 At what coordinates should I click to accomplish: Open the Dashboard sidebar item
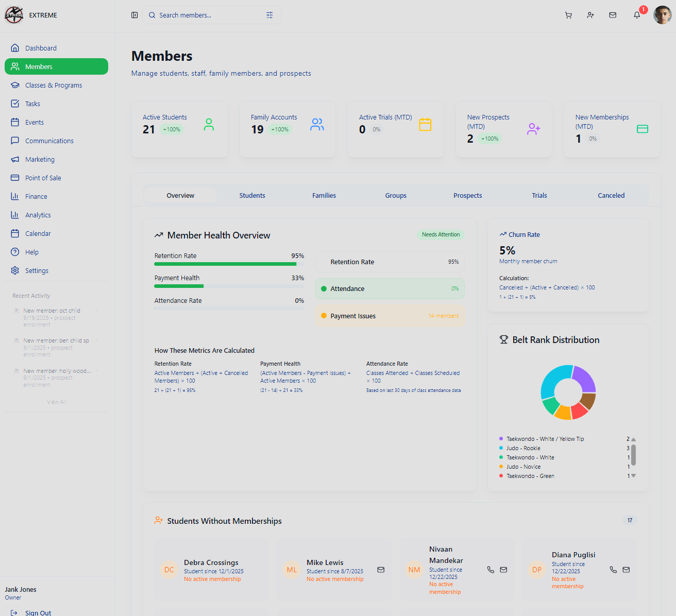[x=56, y=48]
